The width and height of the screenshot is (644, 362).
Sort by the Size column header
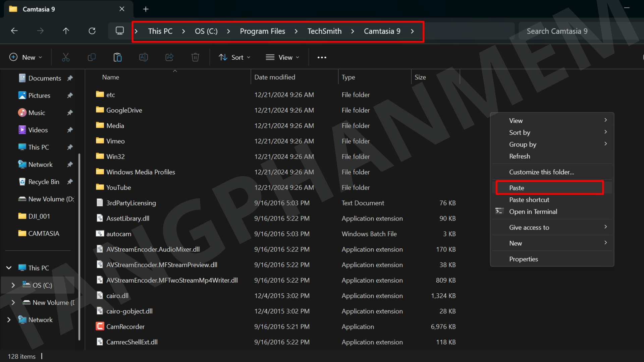(420, 77)
